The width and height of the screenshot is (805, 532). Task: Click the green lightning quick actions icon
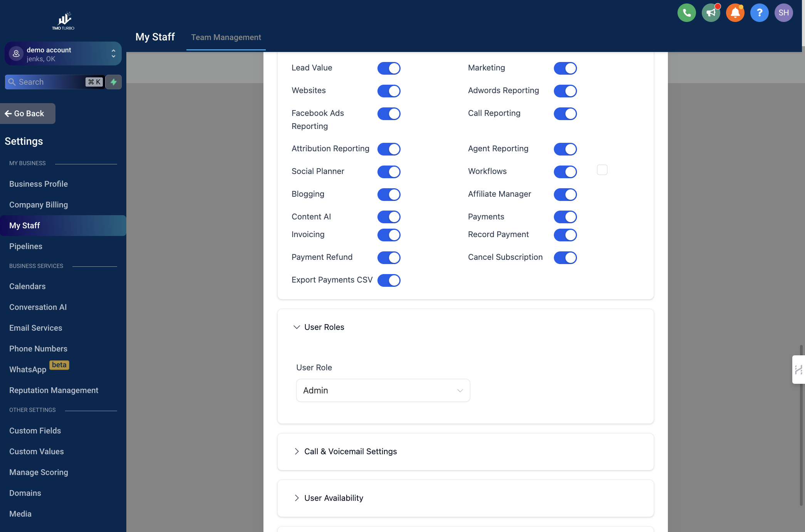[114, 82]
